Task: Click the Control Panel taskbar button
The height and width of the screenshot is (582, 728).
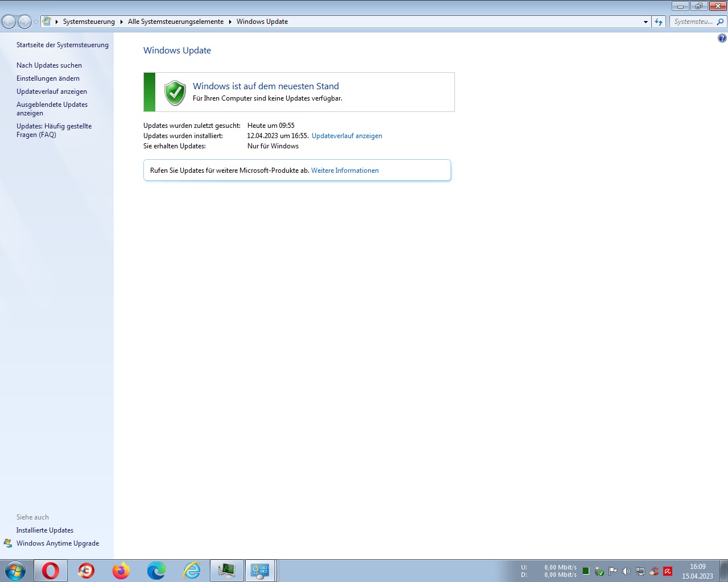Action: [x=260, y=571]
